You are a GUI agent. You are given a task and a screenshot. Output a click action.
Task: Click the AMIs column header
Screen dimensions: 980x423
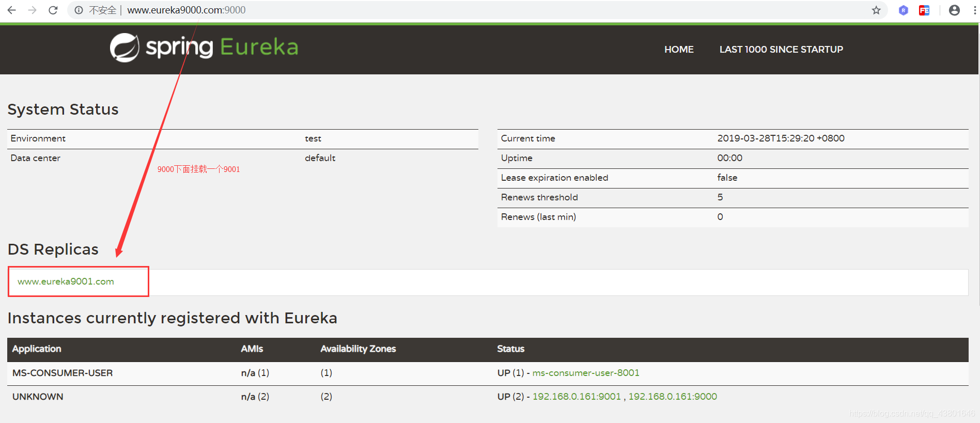(x=252, y=349)
